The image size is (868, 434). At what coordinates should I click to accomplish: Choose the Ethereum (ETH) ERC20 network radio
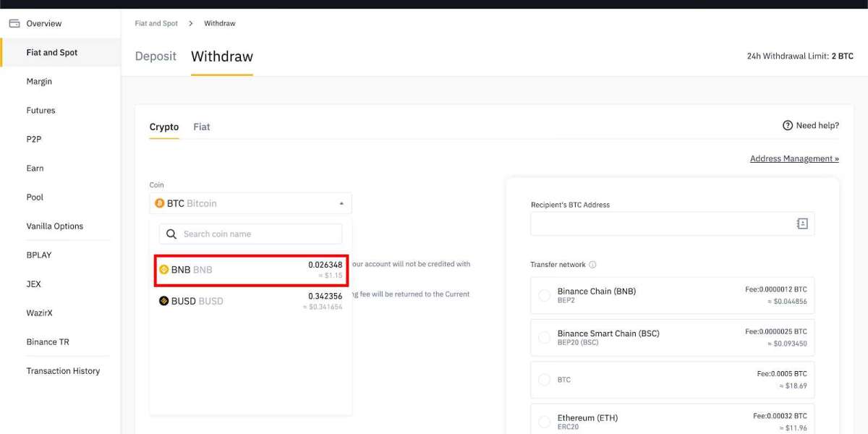tap(545, 422)
